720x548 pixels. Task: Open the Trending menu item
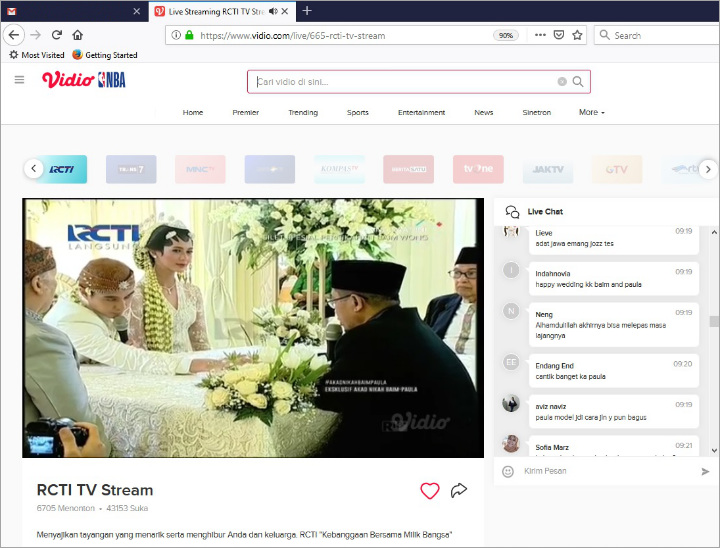click(x=303, y=112)
